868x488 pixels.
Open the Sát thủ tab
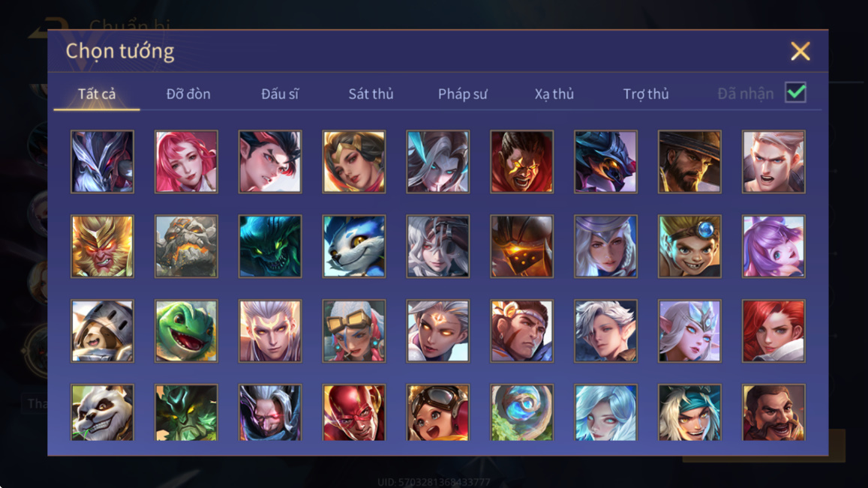pos(371,94)
